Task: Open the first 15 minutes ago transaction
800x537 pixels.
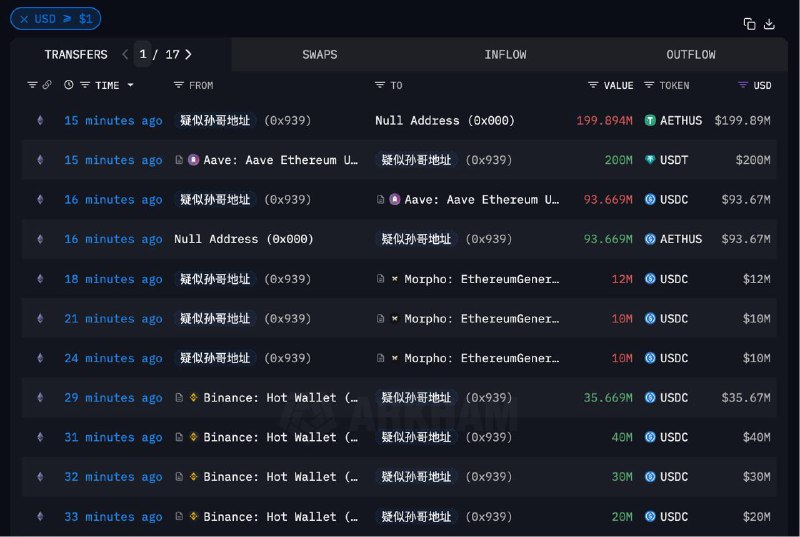Action: coord(113,120)
